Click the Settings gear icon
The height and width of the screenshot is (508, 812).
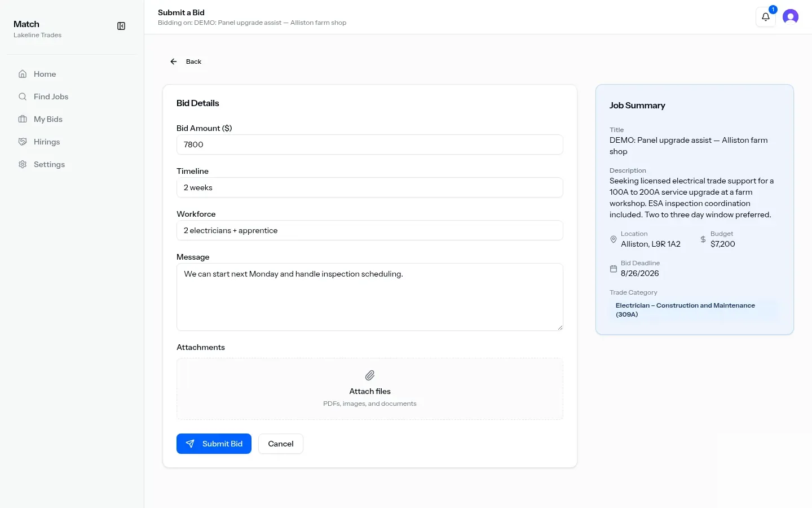pos(23,164)
